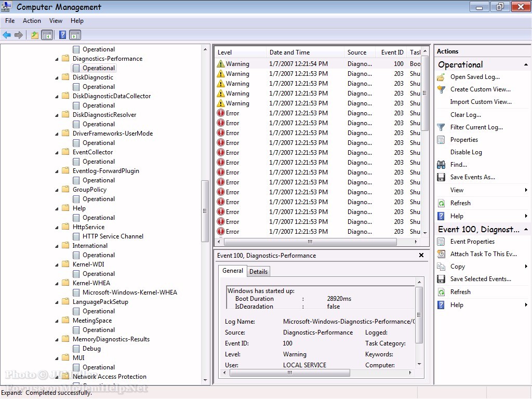The height and width of the screenshot is (399, 532).
Task: Collapse the Event 100 actions section
Action: (x=526, y=229)
